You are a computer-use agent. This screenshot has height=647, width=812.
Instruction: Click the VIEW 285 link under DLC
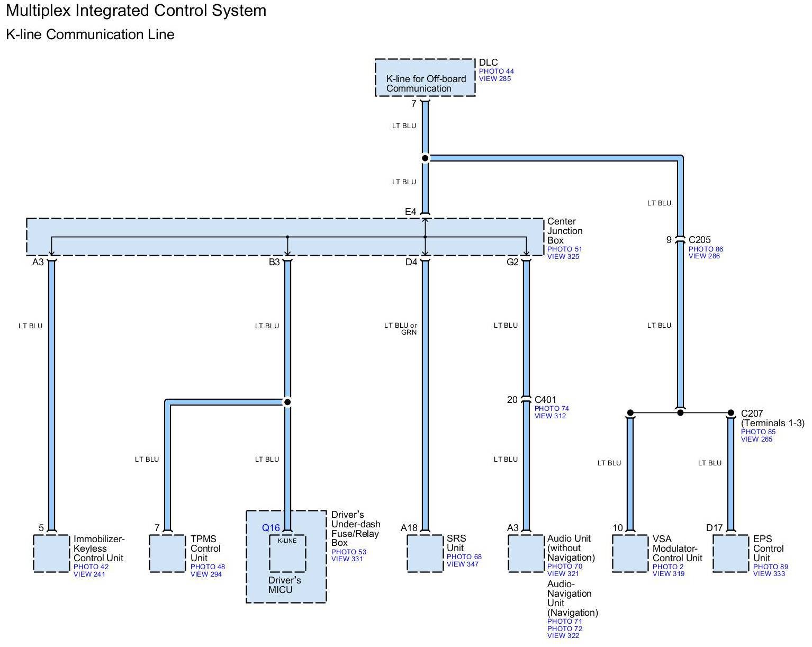pyautogui.click(x=494, y=79)
